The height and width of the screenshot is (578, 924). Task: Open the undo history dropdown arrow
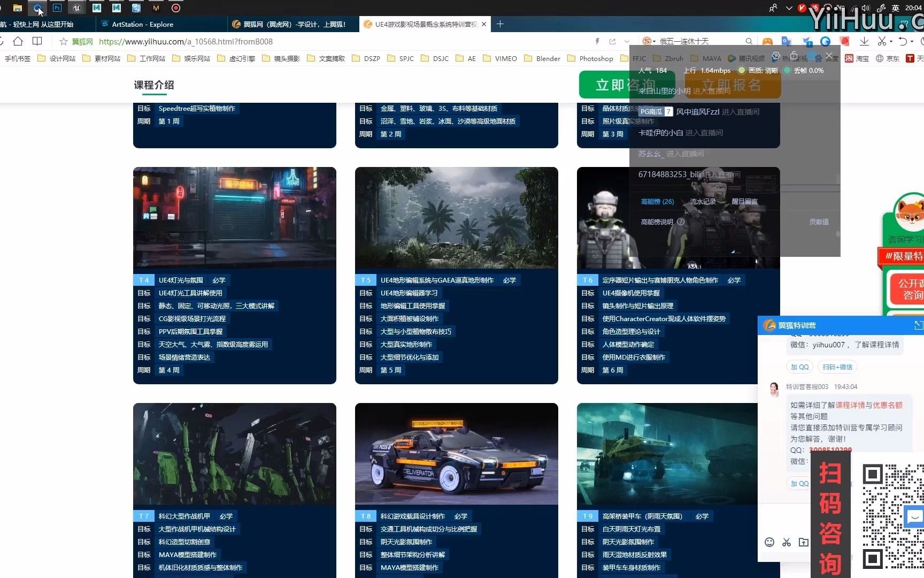(x=912, y=41)
